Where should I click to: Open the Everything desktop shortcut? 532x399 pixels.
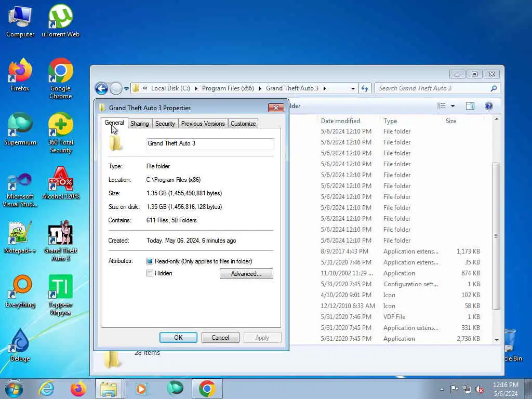pyautogui.click(x=20, y=291)
